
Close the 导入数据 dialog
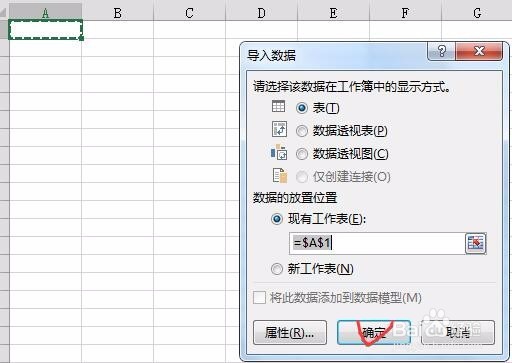(x=479, y=51)
